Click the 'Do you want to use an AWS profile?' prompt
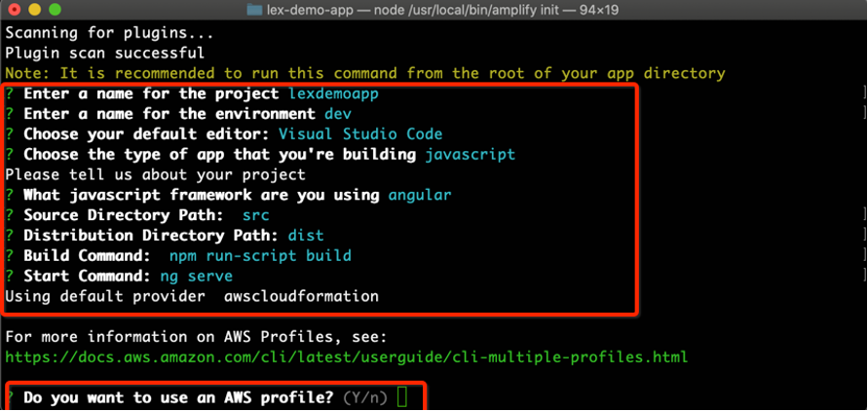This screenshot has height=411, width=868. pyautogui.click(x=179, y=397)
